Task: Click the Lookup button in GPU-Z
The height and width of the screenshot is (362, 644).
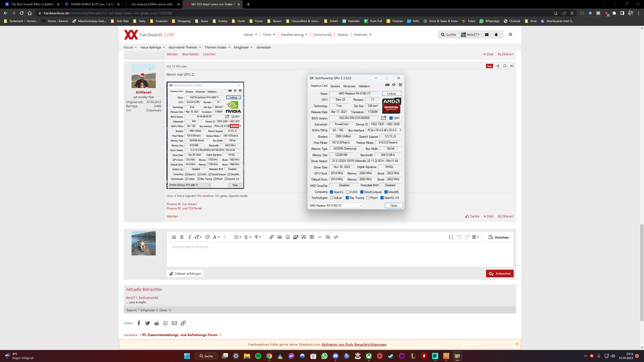Action: [391, 94]
